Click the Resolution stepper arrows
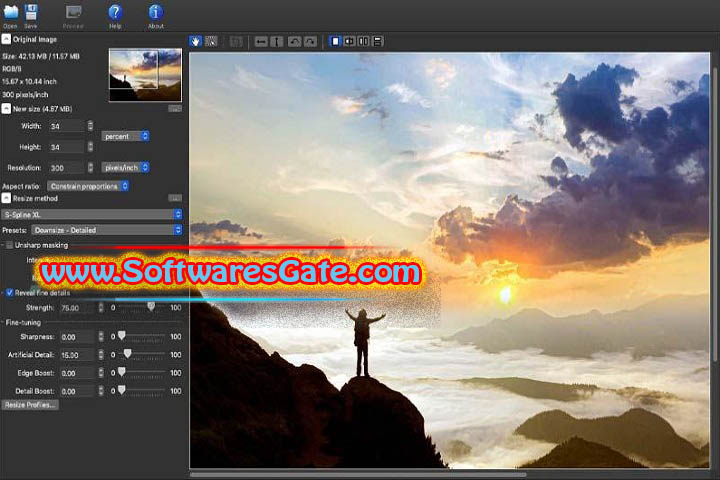The height and width of the screenshot is (480, 720). pos(90,168)
